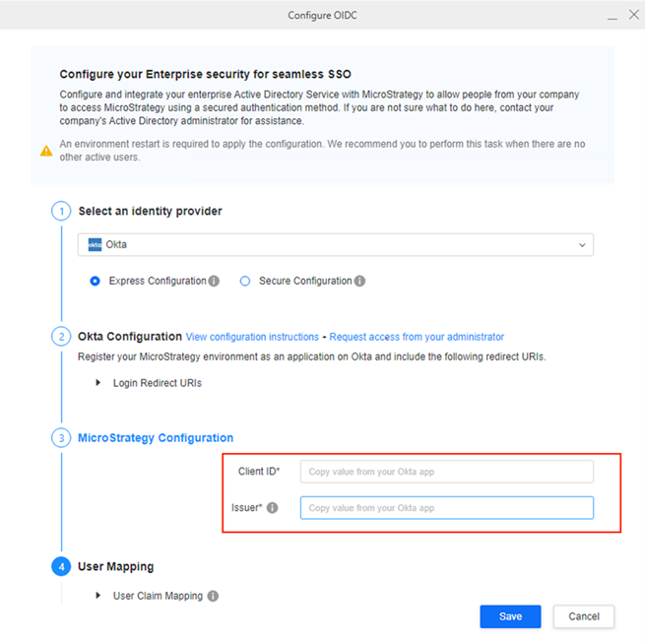Open the identity provider dropdown
This screenshot has height=644, width=645.
click(581, 245)
